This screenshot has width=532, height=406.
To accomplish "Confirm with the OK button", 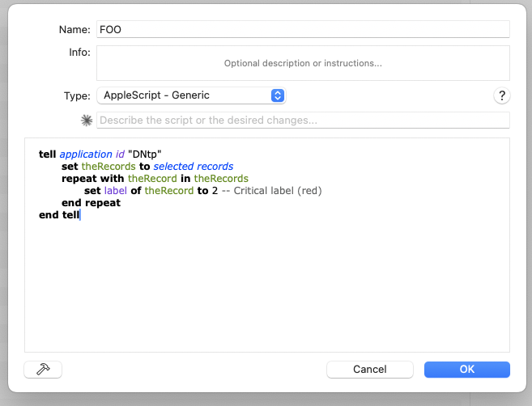I will point(466,369).
